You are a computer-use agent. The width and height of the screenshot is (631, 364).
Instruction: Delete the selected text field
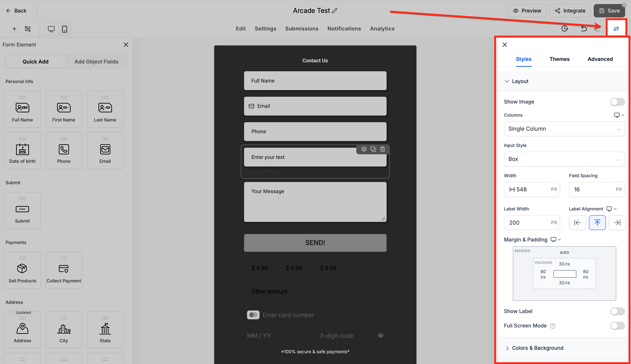[x=383, y=149]
